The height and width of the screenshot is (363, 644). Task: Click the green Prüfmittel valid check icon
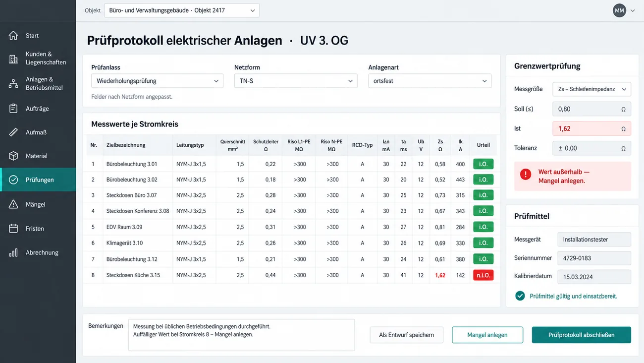(520, 296)
